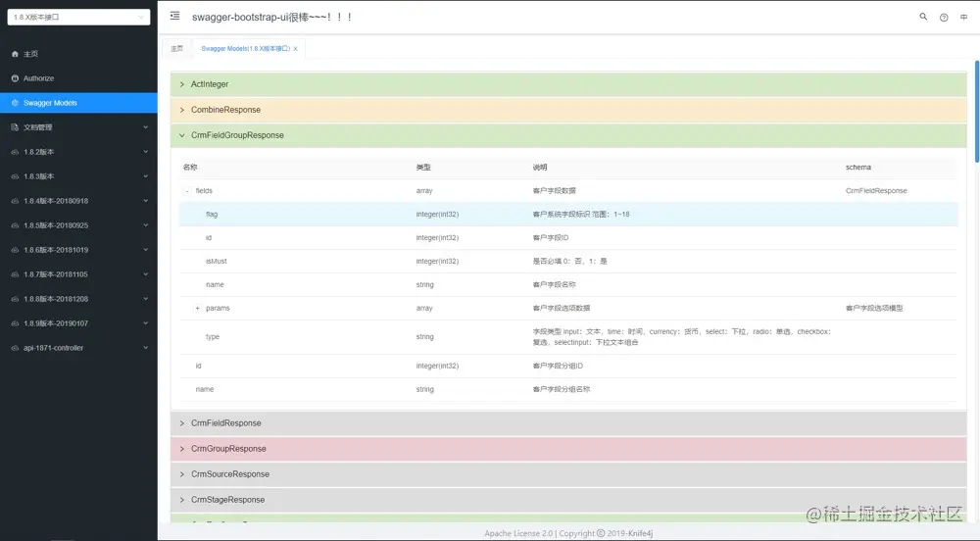
Task: Switch to the 主页 tab
Action: click(x=176, y=49)
